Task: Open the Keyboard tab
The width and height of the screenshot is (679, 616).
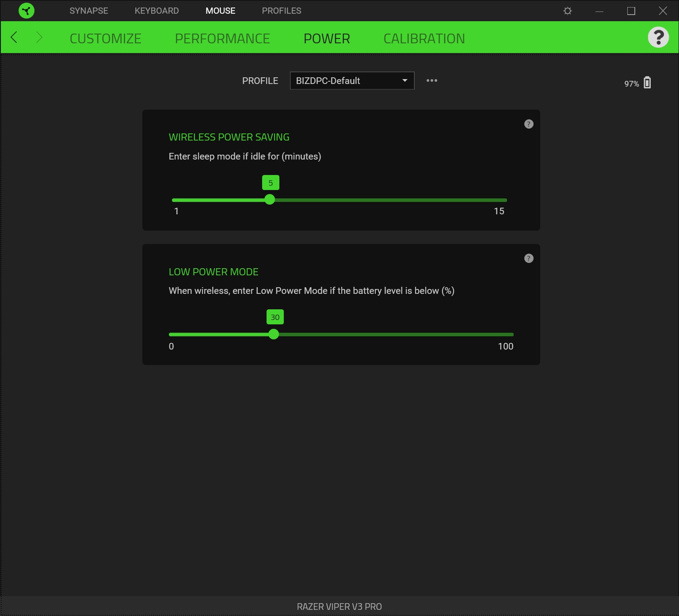Action: pos(156,11)
